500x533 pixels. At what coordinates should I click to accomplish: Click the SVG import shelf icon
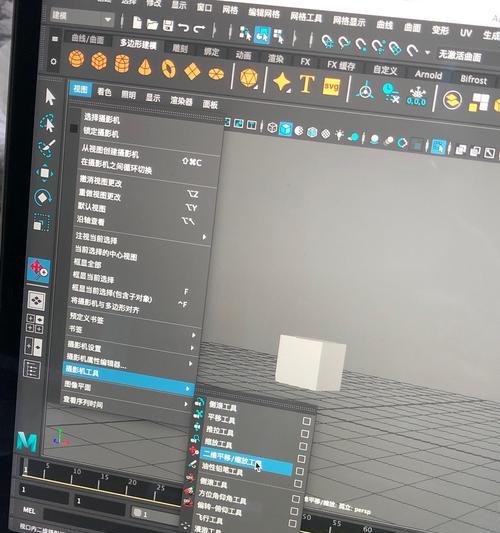331,87
